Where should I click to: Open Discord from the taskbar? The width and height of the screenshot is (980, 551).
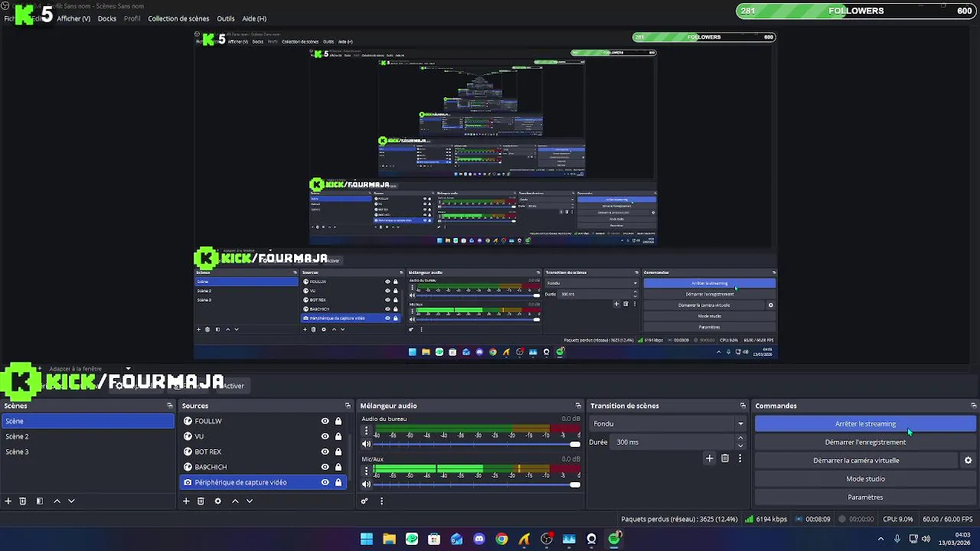coord(479,539)
